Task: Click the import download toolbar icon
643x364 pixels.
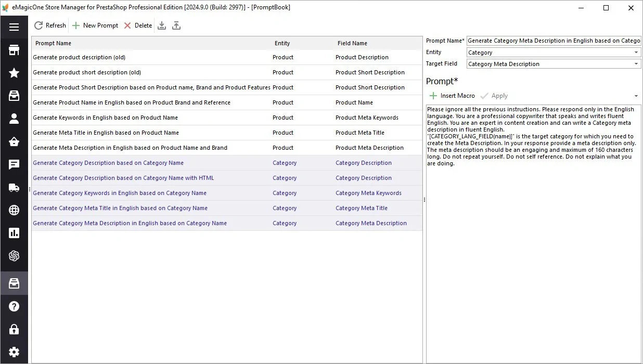Action: [x=162, y=25]
